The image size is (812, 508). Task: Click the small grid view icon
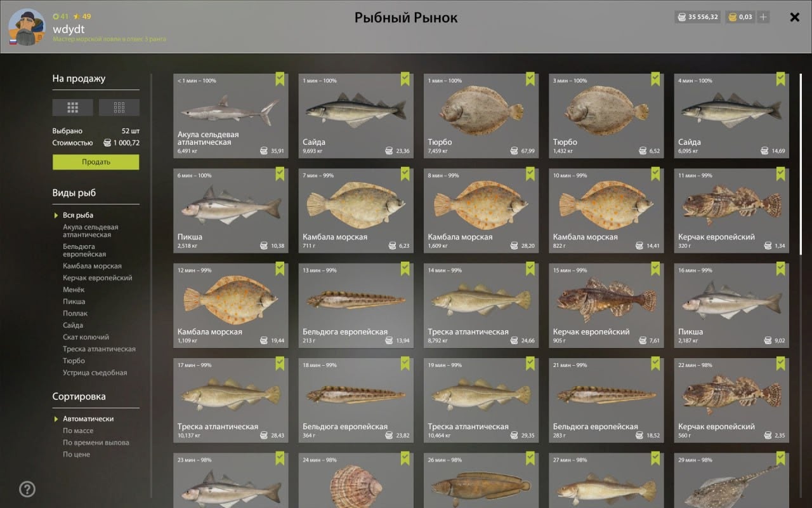click(x=119, y=107)
